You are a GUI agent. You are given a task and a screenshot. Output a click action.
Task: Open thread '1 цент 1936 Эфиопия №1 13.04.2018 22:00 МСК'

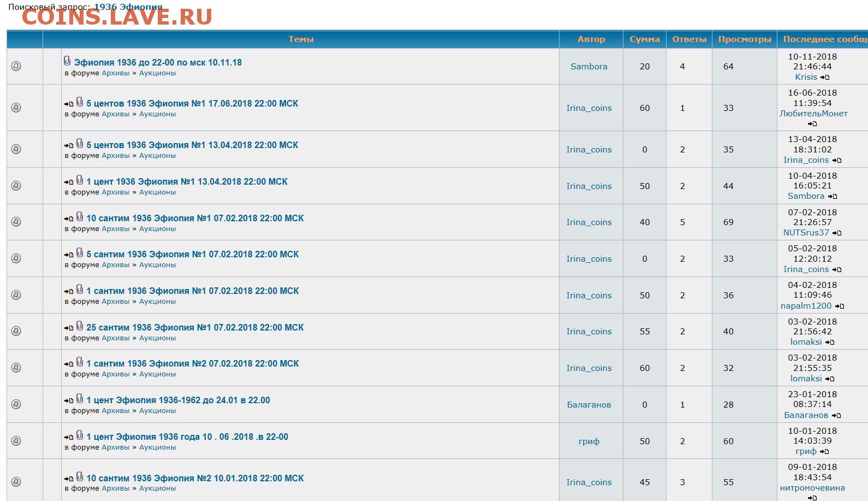pyautogui.click(x=187, y=182)
